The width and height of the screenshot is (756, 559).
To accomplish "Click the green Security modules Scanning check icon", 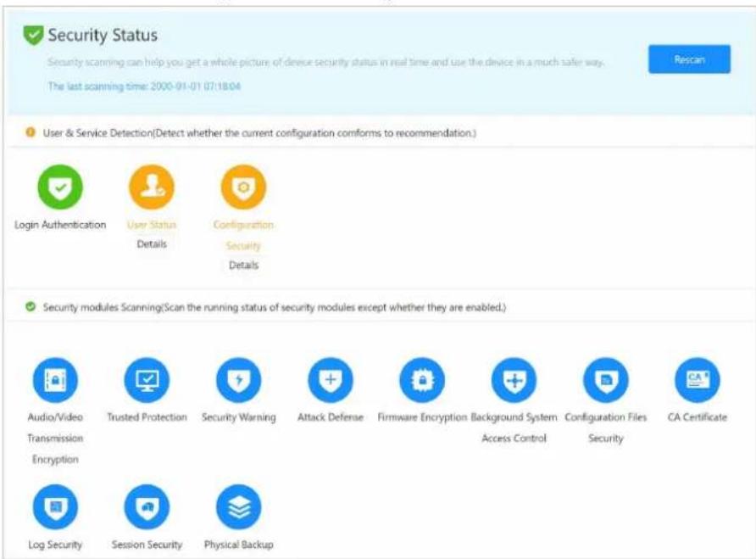I will point(31,307).
